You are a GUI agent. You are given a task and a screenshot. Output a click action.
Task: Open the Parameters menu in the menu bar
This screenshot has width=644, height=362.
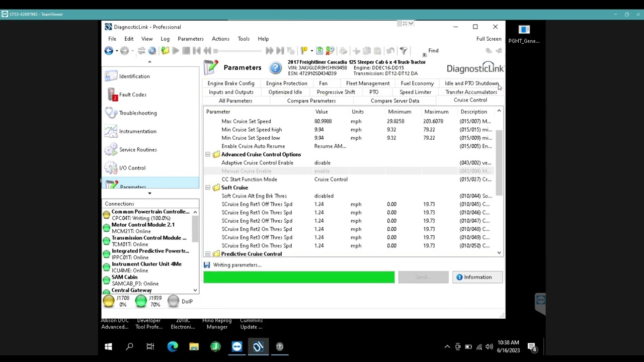[190, 39]
